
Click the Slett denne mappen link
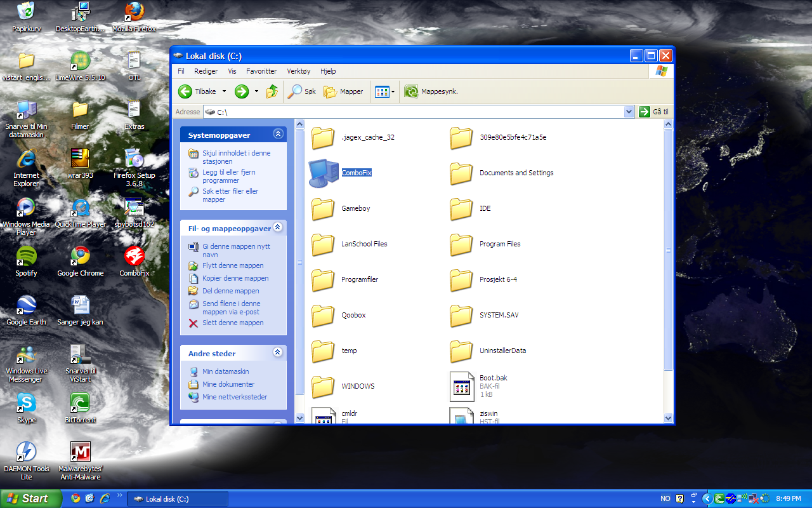tap(233, 323)
